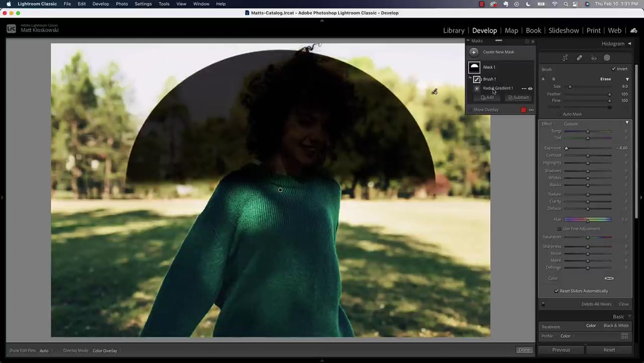Click the Add to mask button
This screenshot has height=363, width=644.
487,98
